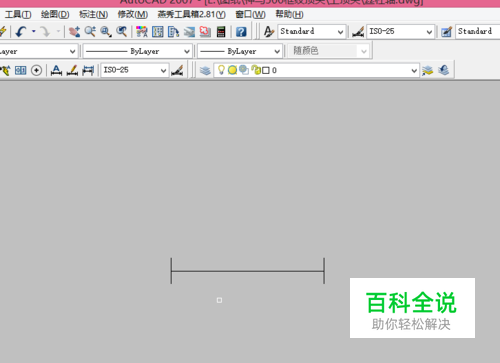Open the linetype ByLayer dropdown

[x=138, y=51]
